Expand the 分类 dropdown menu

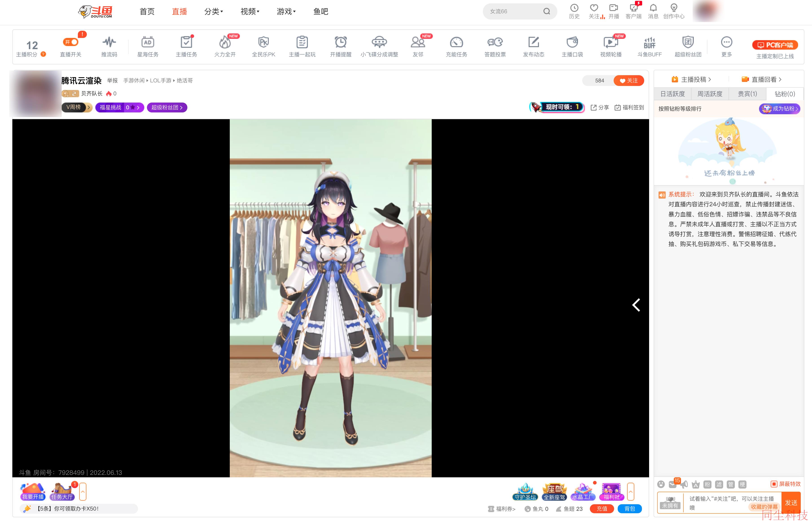(x=213, y=12)
